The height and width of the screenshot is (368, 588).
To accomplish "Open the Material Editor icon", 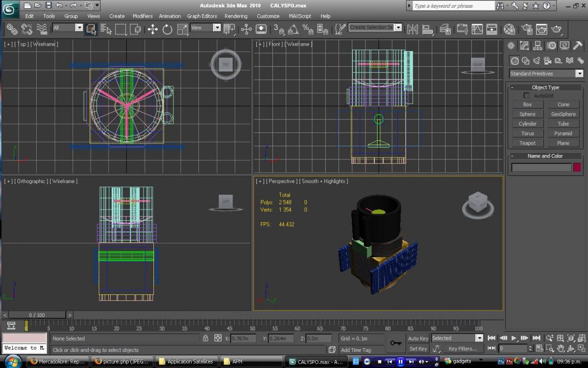I will coord(510,29).
